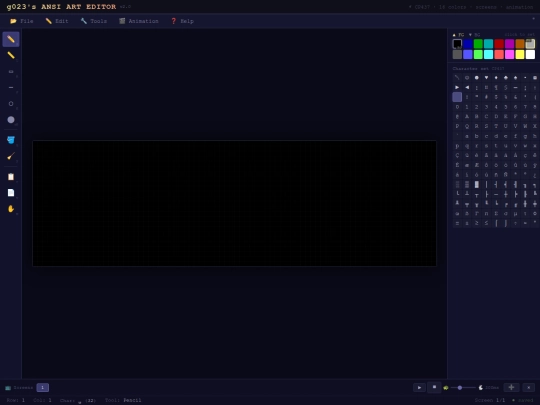The height and width of the screenshot is (405, 540).
Task: Click the Screen 1/1 status text
Action: (x=490, y=400)
